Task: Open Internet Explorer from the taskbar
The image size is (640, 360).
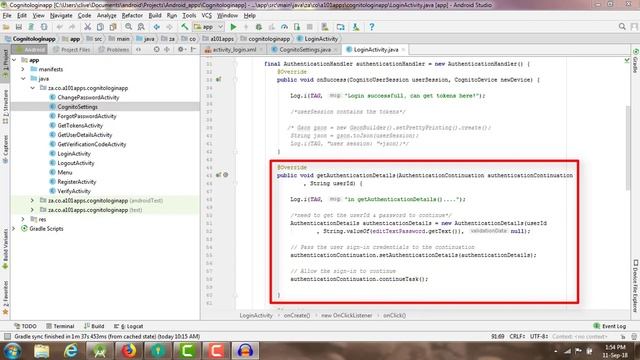Action: [71, 351]
